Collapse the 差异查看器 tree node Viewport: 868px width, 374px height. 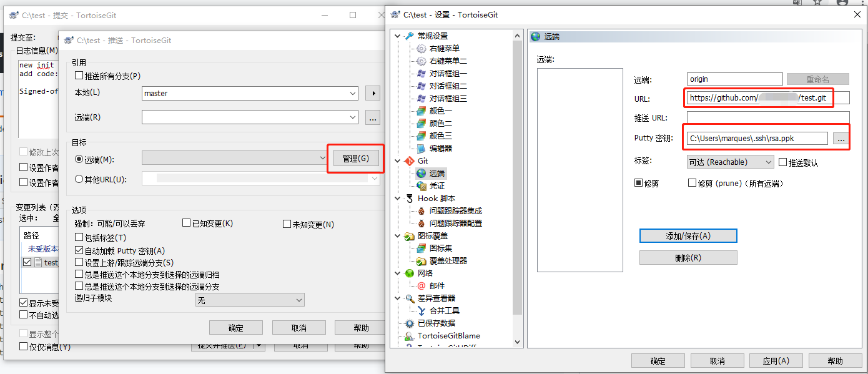click(x=398, y=298)
